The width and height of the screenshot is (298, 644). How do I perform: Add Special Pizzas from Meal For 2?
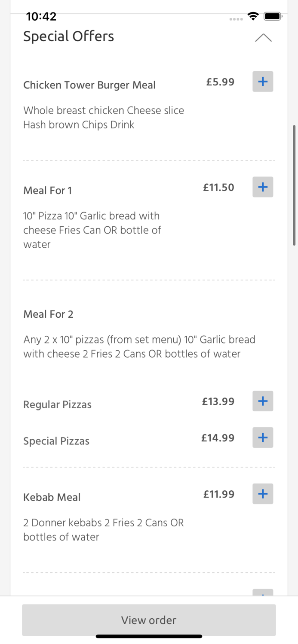tap(263, 437)
